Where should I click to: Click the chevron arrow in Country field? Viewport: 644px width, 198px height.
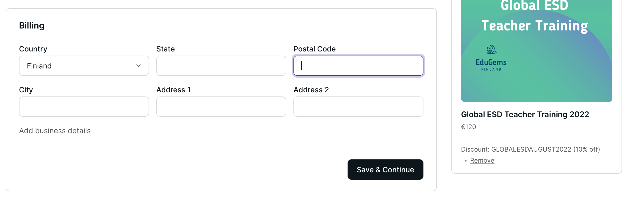pyautogui.click(x=138, y=66)
